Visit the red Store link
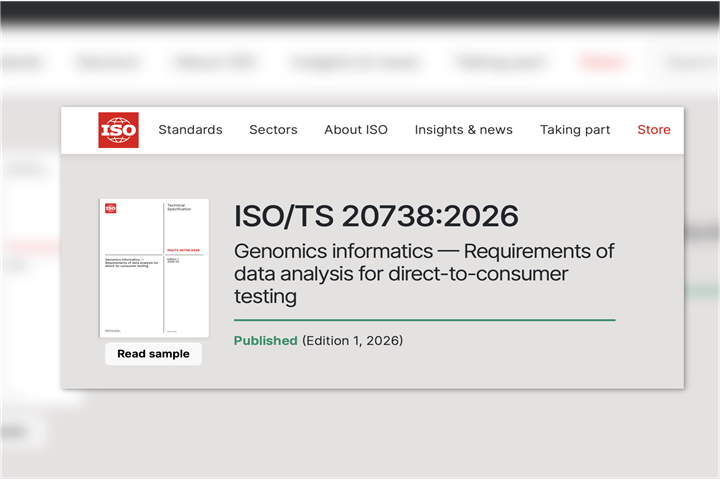Screen dimensions: 720x480 [x=654, y=130]
